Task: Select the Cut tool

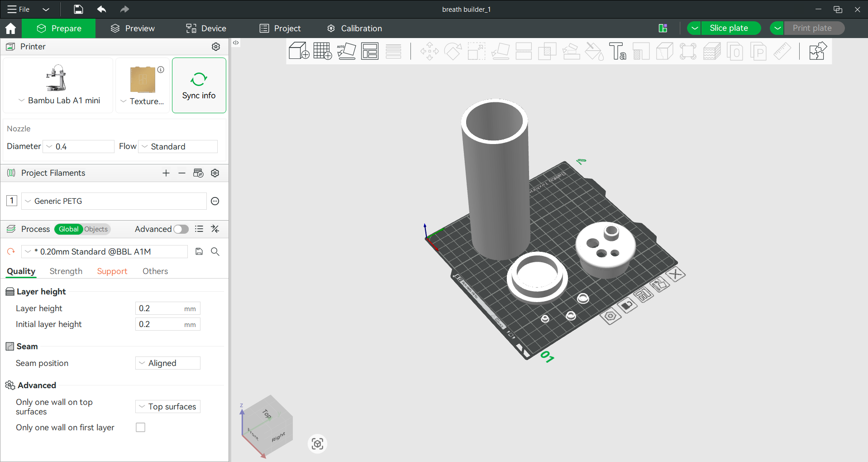Action: click(x=524, y=51)
